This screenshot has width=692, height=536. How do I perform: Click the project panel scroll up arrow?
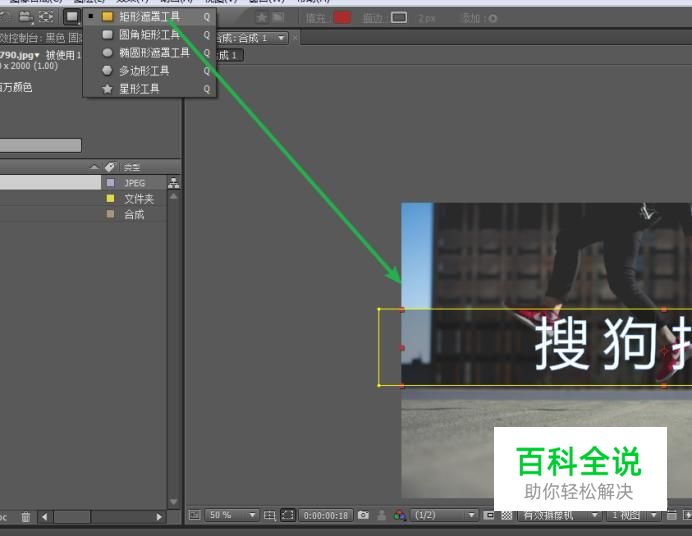coord(173,196)
